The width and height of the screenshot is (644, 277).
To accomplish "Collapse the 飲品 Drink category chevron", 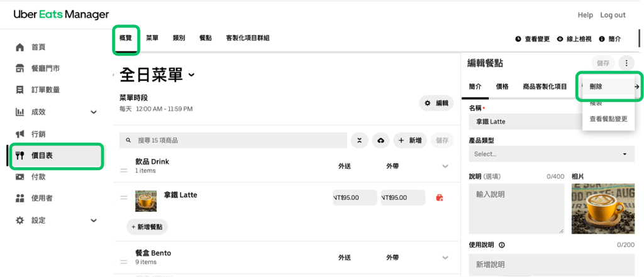I will pyautogui.click(x=445, y=166).
